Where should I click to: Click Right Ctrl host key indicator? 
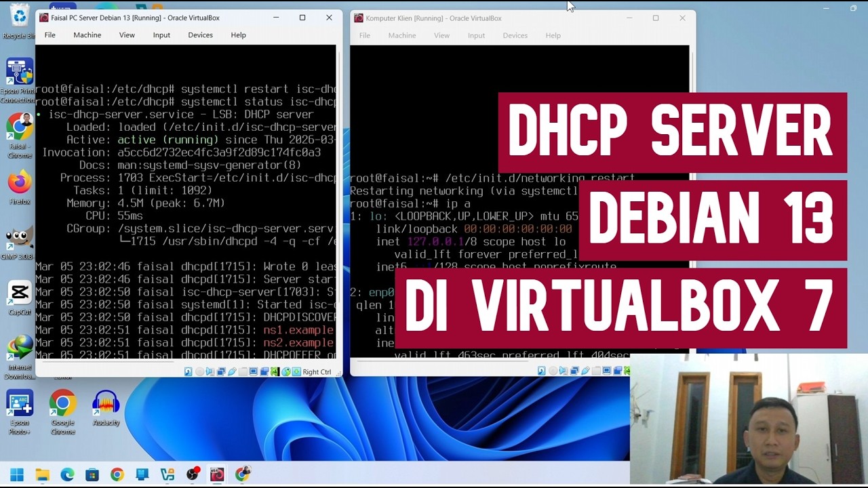[x=317, y=371]
